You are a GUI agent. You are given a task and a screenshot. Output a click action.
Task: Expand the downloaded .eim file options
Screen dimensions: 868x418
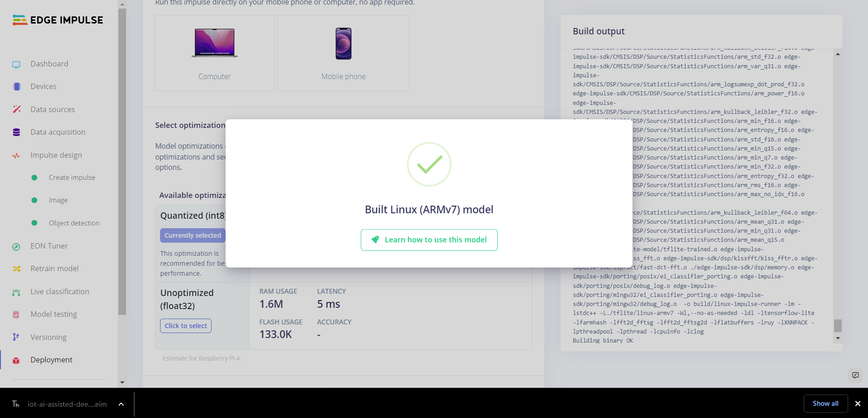pos(121,404)
